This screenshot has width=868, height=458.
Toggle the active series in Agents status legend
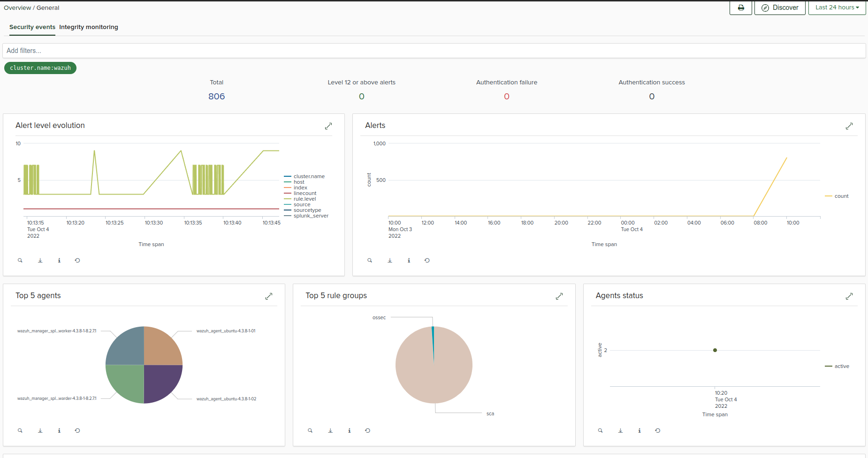click(x=841, y=366)
